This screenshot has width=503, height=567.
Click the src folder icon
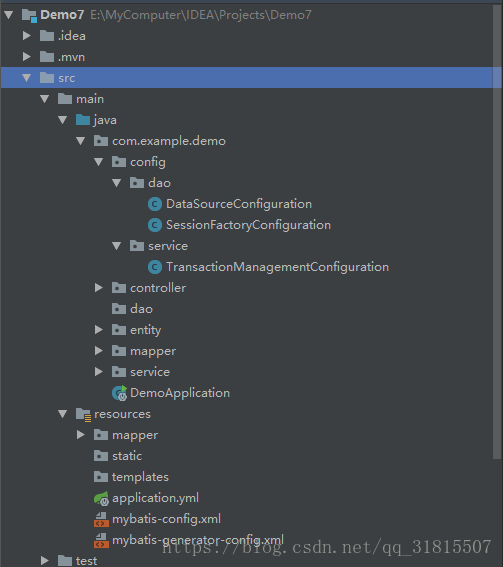click(x=47, y=78)
